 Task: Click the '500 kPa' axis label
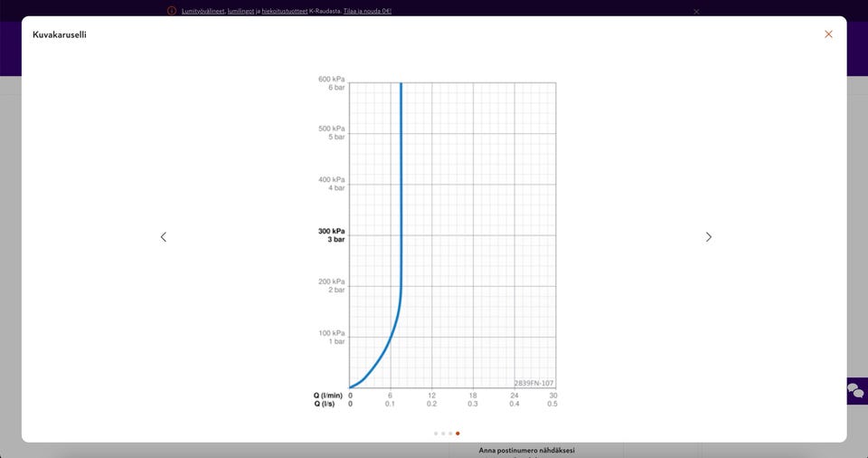(x=331, y=129)
